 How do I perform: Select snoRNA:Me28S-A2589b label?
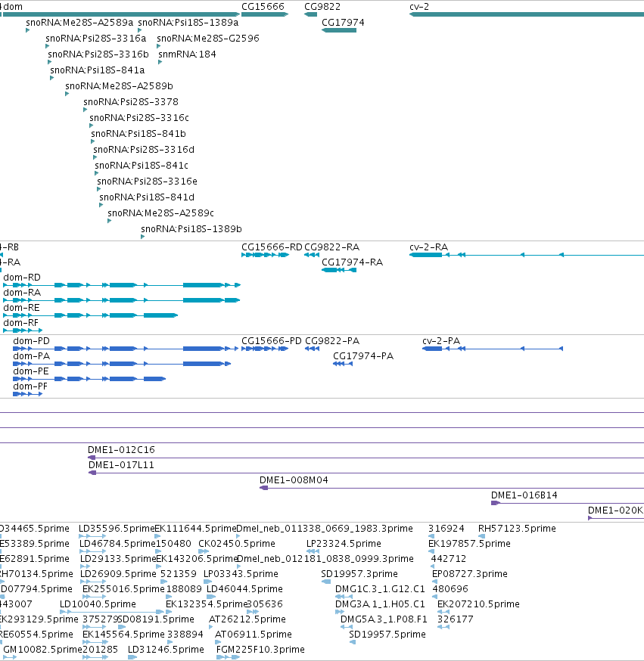pos(119,86)
